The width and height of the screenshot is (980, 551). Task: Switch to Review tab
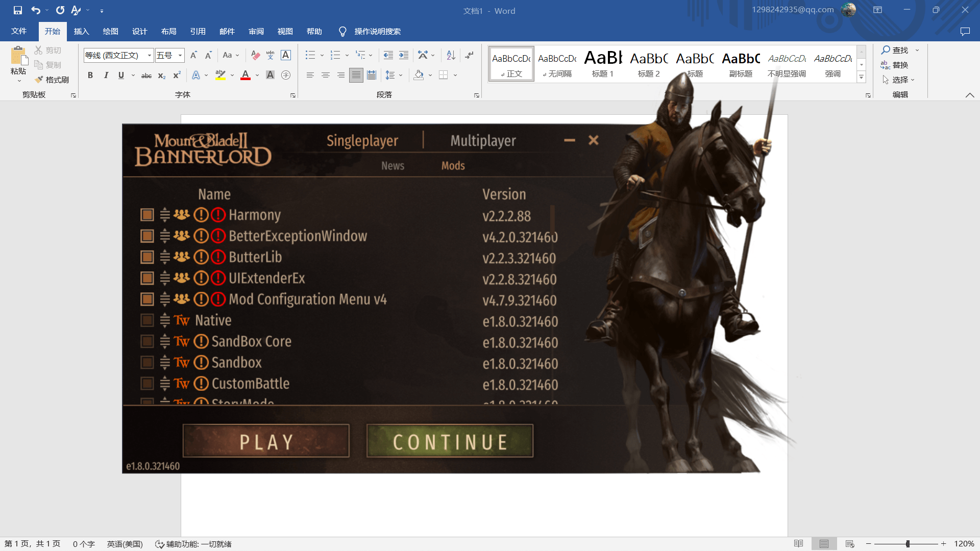point(256,32)
